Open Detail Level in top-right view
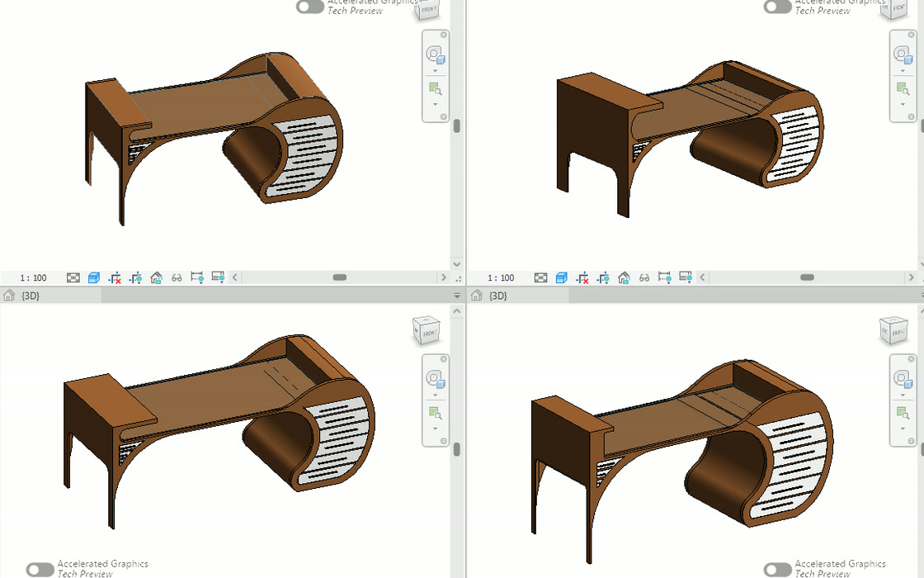 [x=541, y=277]
